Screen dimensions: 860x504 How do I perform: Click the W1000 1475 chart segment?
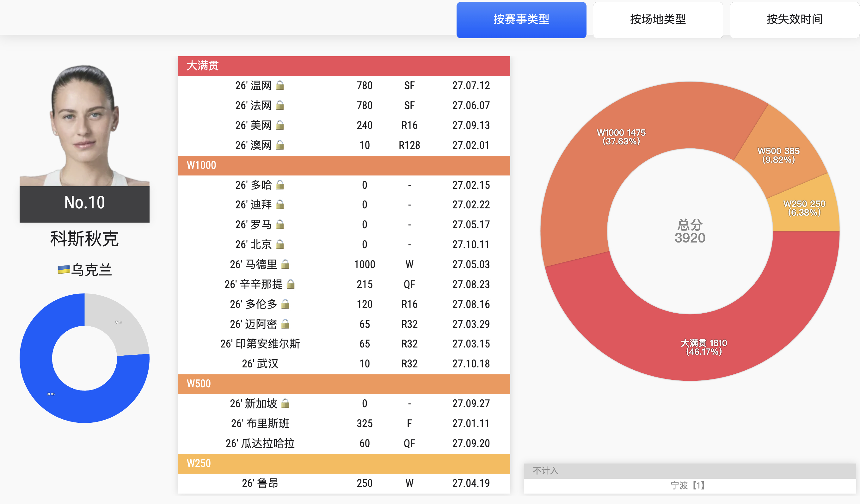[621, 137]
